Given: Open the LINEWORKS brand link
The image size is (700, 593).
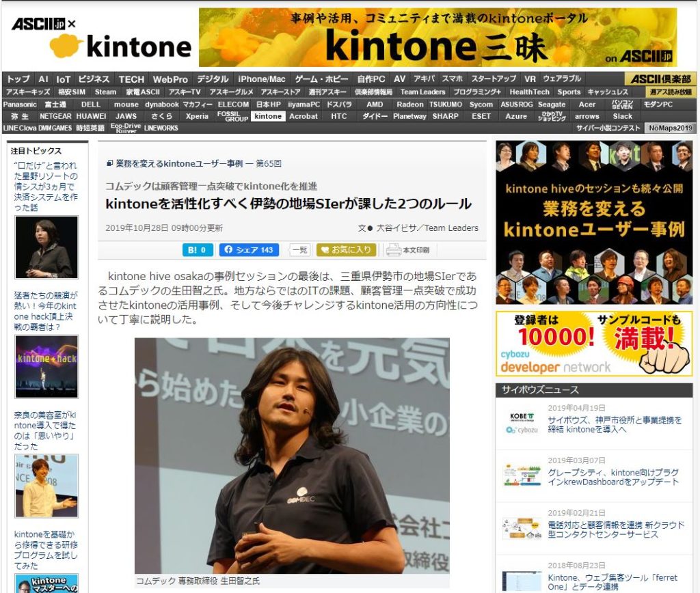Looking at the screenshot, I should [x=161, y=128].
